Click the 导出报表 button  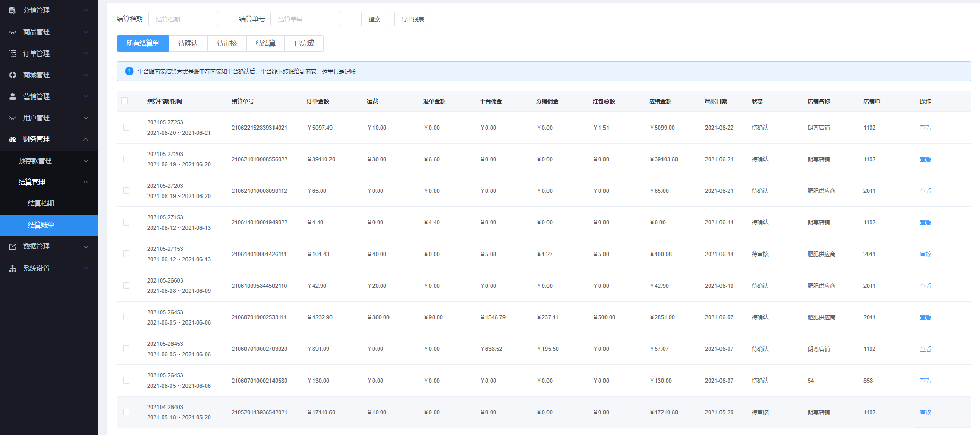412,19
